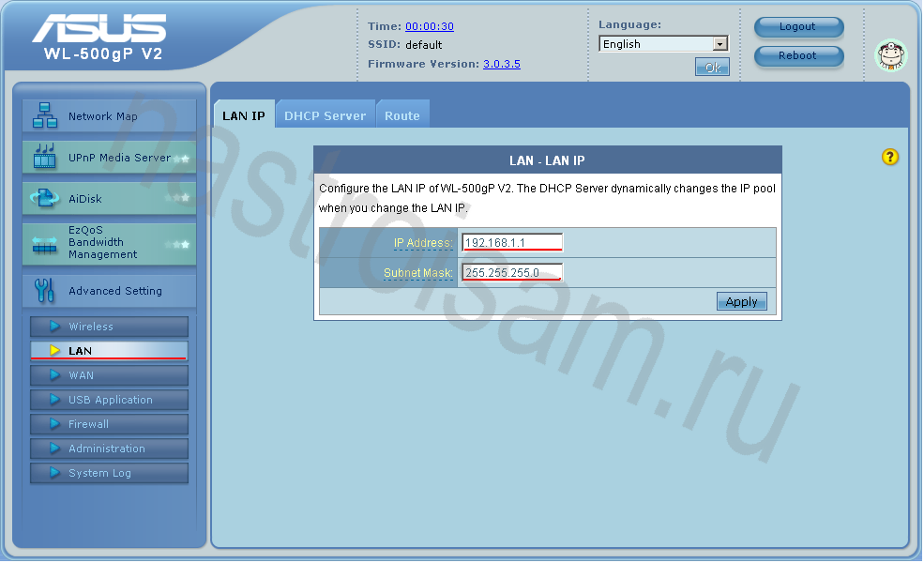
Task: Open help via yellow question mark icon
Action: pos(890,157)
